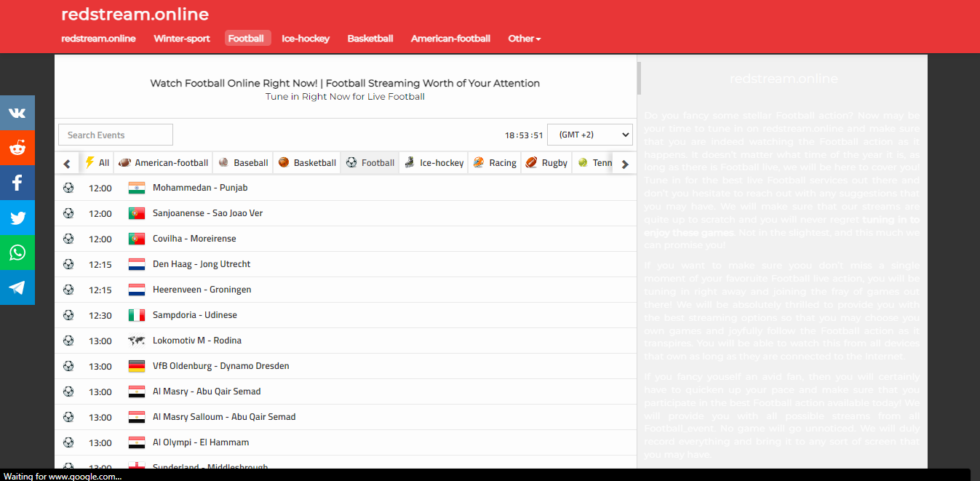Image resolution: width=980 pixels, height=481 pixels.
Task: Open Mohammedan - Punjab match
Action: [x=200, y=188]
